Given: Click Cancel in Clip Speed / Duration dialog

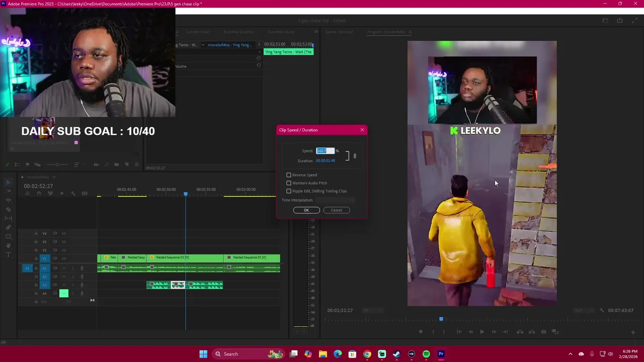Looking at the screenshot, I should [x=337, y=210].
